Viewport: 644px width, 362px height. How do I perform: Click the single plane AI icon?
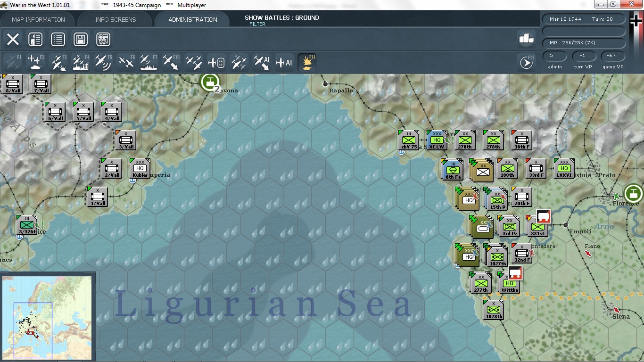(284, 62)
